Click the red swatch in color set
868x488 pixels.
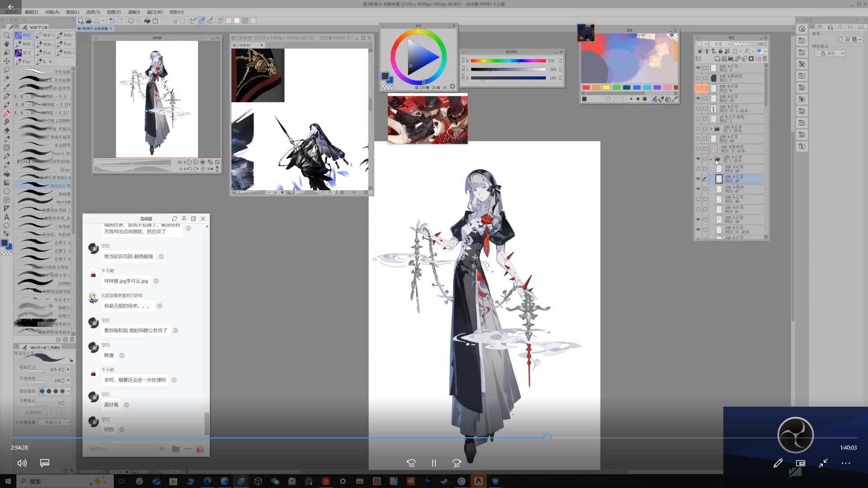coord(586,88)
